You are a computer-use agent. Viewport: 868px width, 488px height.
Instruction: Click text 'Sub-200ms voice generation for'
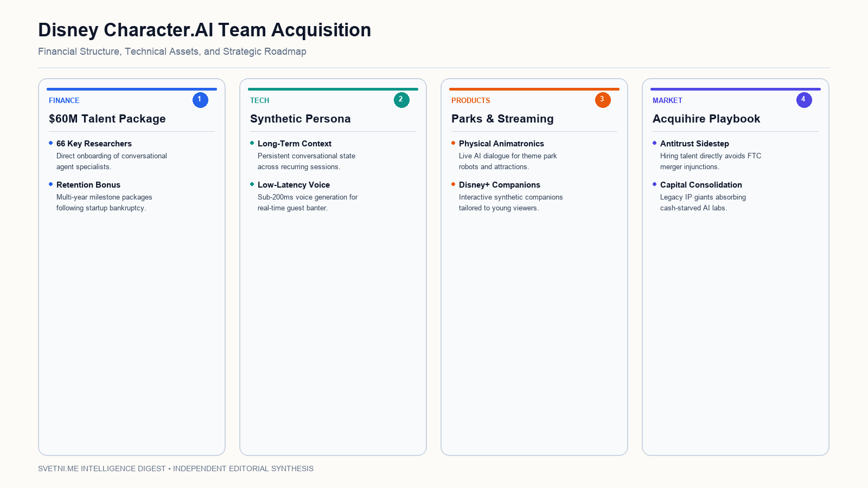(308, 197)
